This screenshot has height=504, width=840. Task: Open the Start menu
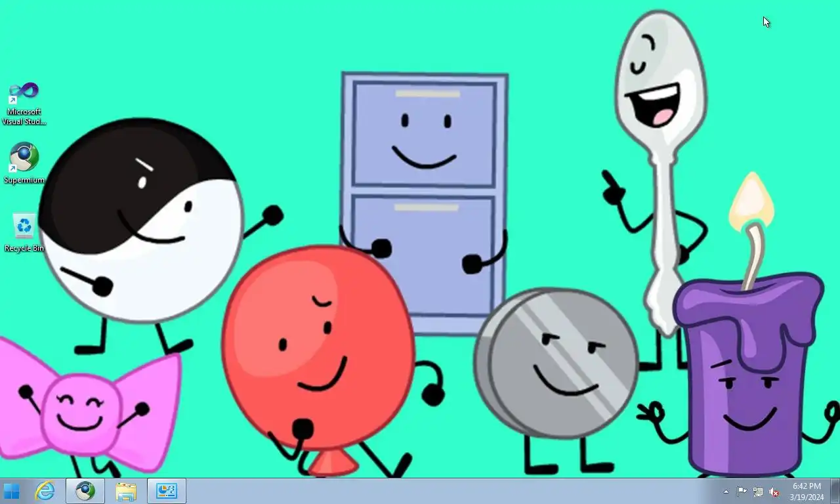click(12, 491)
